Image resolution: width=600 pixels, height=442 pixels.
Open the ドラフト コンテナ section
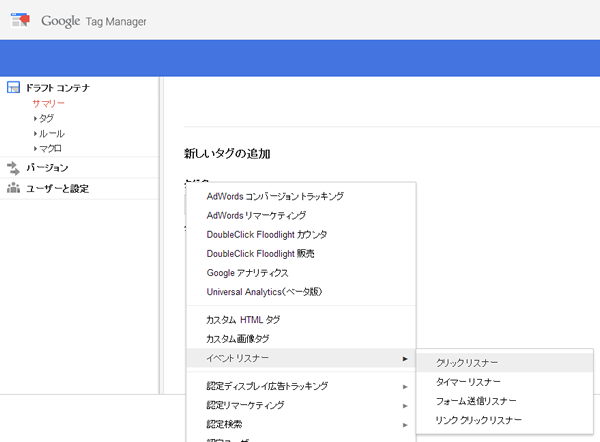(x=58, y=88)
